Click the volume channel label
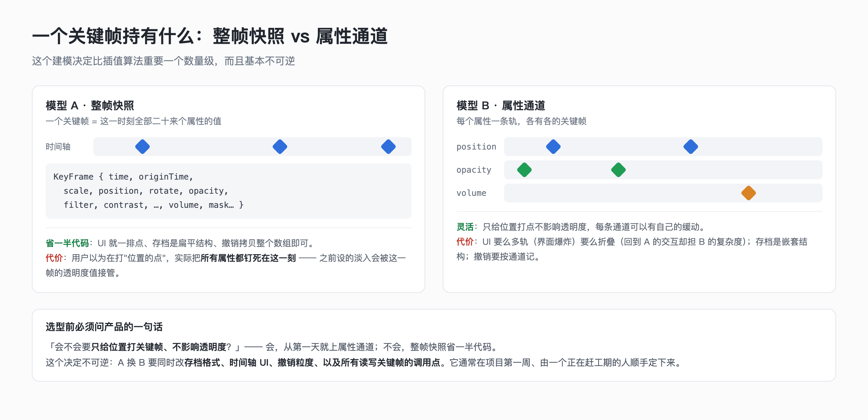This screenshot has height=420, width=868. click(x=471, y=193)
